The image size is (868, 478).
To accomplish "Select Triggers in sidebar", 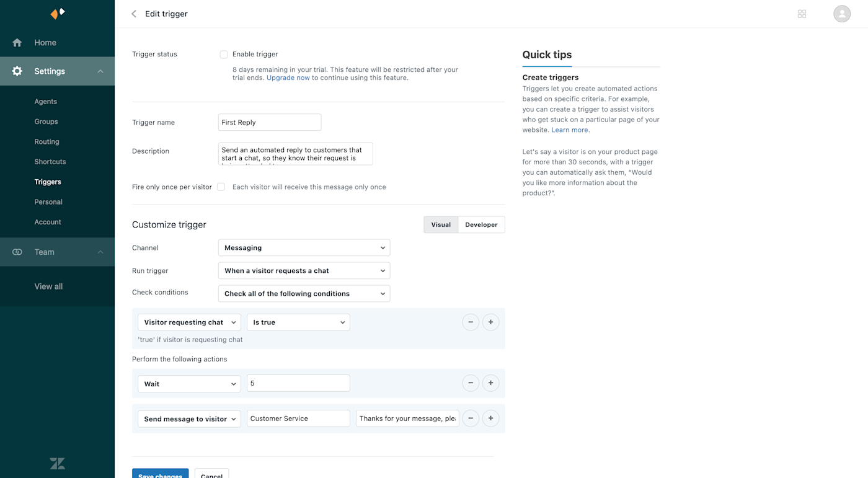I will click(48, 182).
